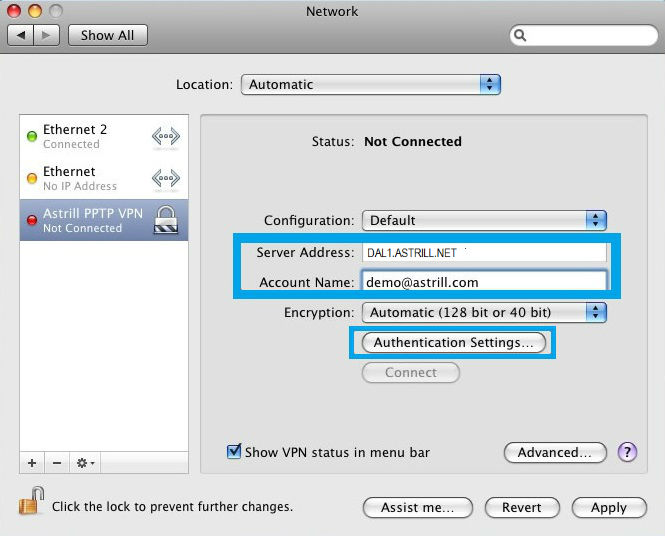
Task: Open help with the purple question mark
Action: pos(627,452)
